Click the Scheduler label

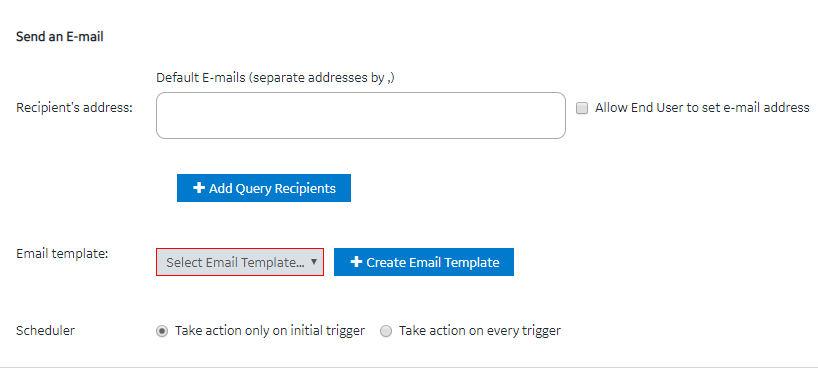tap(45, 331)
